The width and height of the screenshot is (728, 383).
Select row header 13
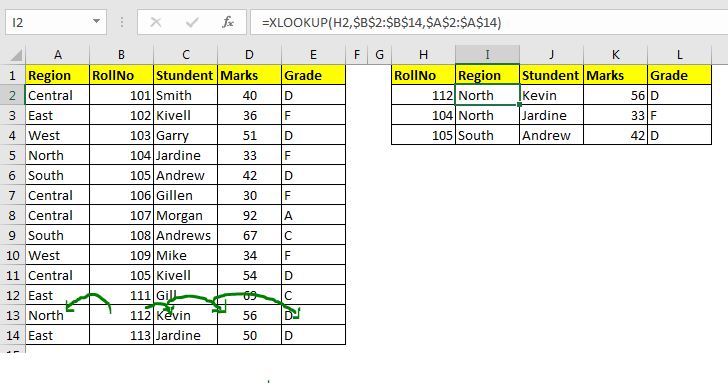click(x=13, y=315)
